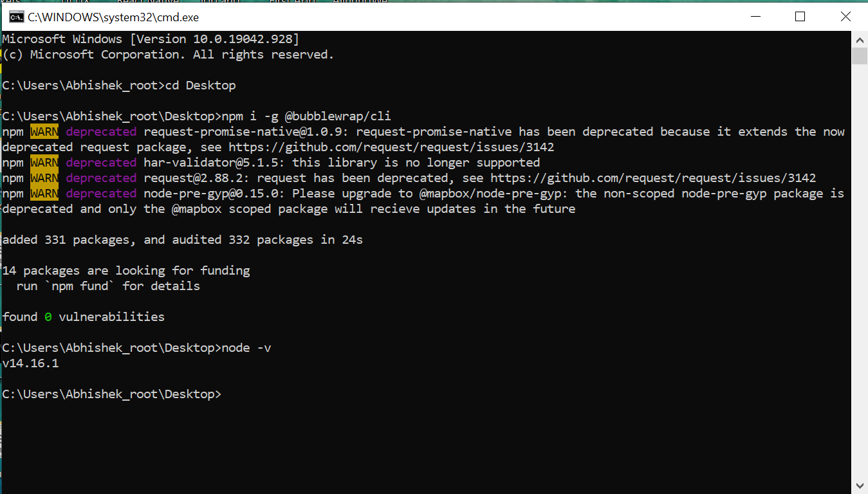Click the scrollbar down arrow
This screenshot has height=494, width=868.
(859, 486)
